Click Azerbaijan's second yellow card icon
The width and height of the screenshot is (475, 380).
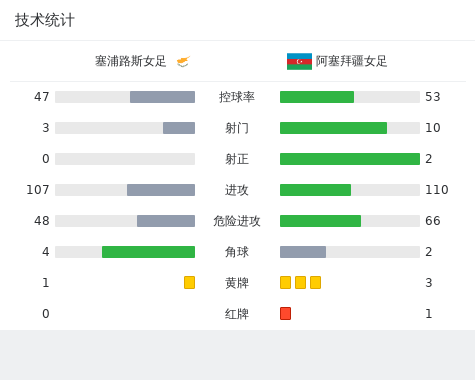[x=300, y=282]
